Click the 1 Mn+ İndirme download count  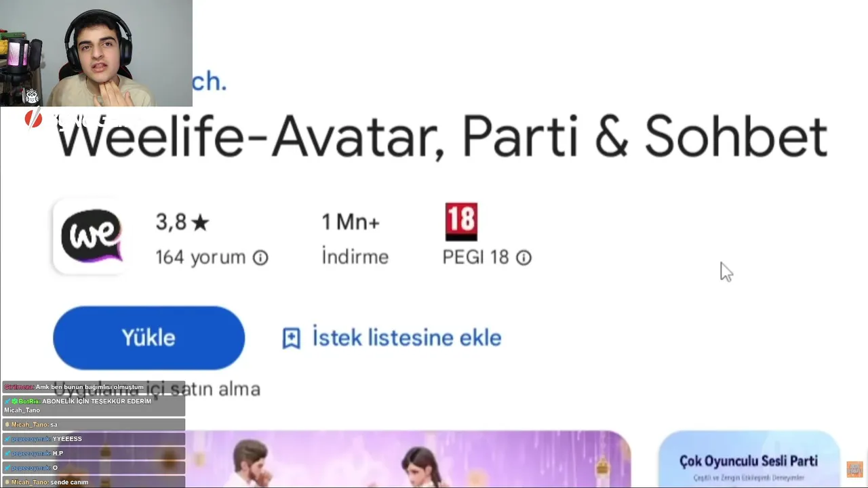pos(355,239)
